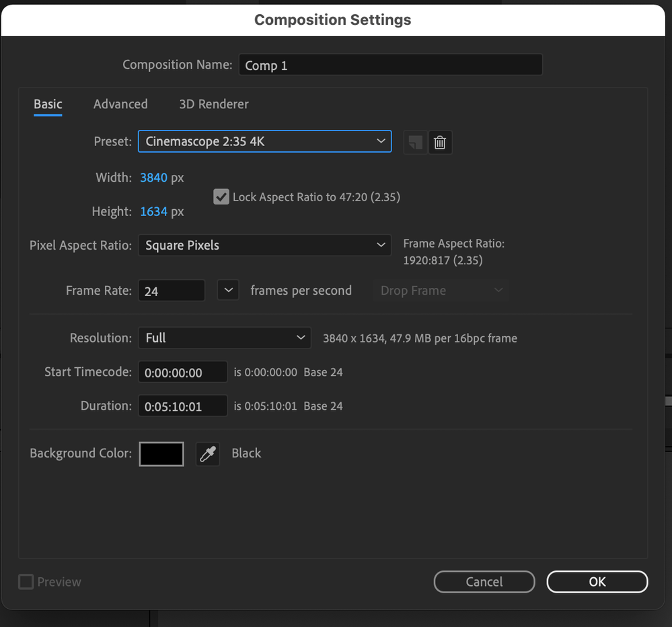
Task: Delete the preset with trash icon
Action: [x=440, y=142]
